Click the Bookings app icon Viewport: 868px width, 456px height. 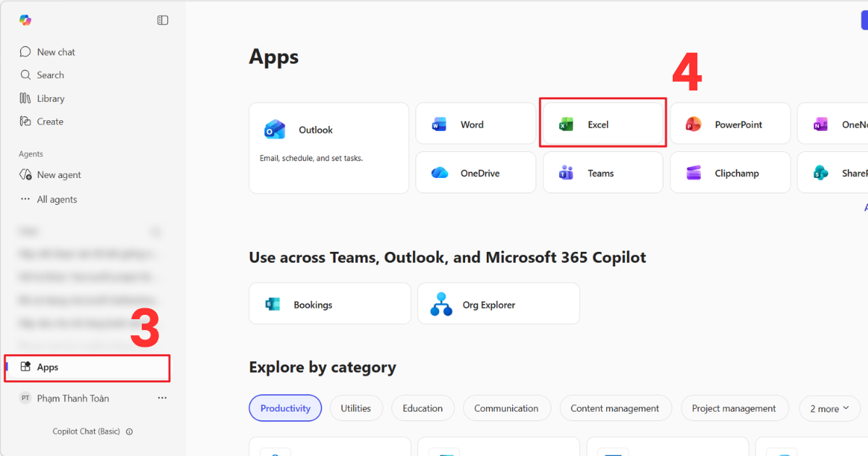273,305
